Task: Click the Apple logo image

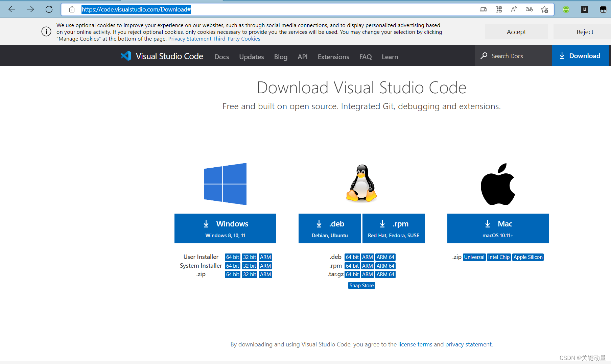Action: [498, 184]
